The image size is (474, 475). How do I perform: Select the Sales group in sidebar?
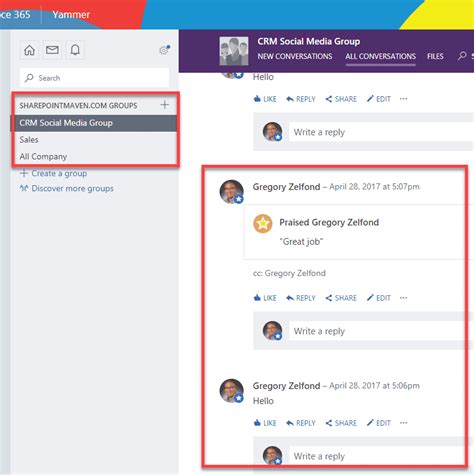[x=29, y=140]
